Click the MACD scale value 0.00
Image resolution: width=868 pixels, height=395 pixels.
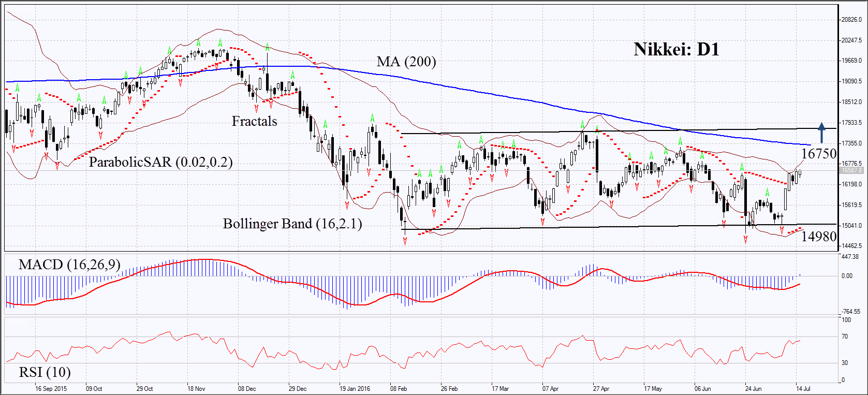click(x=847, y=276)
